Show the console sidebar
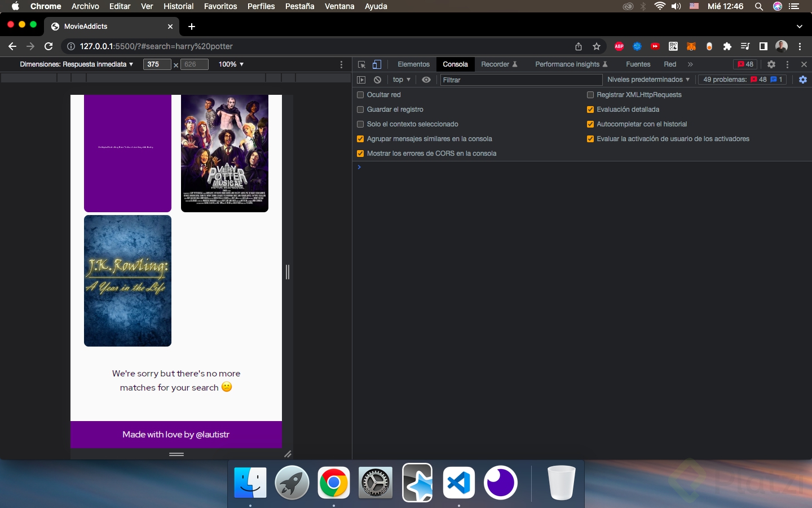812x508 pixels. 361,80
